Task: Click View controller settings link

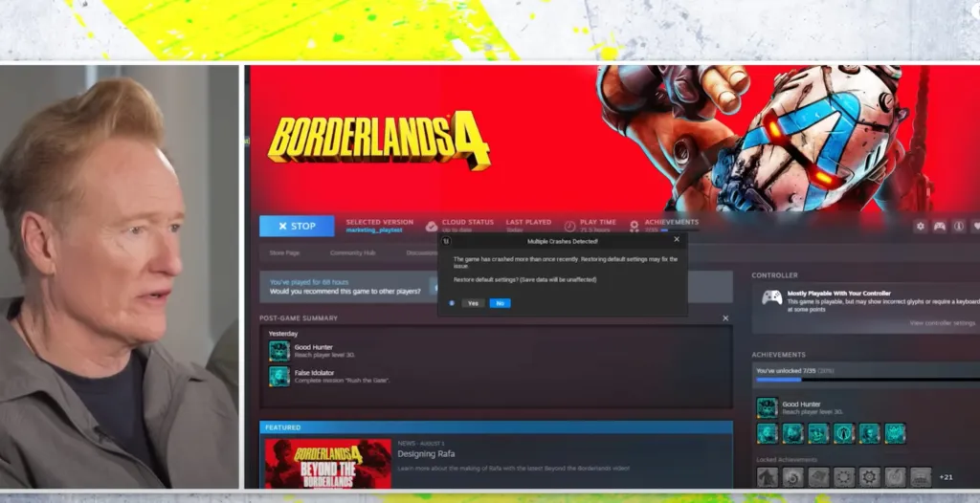Action: 943,323
